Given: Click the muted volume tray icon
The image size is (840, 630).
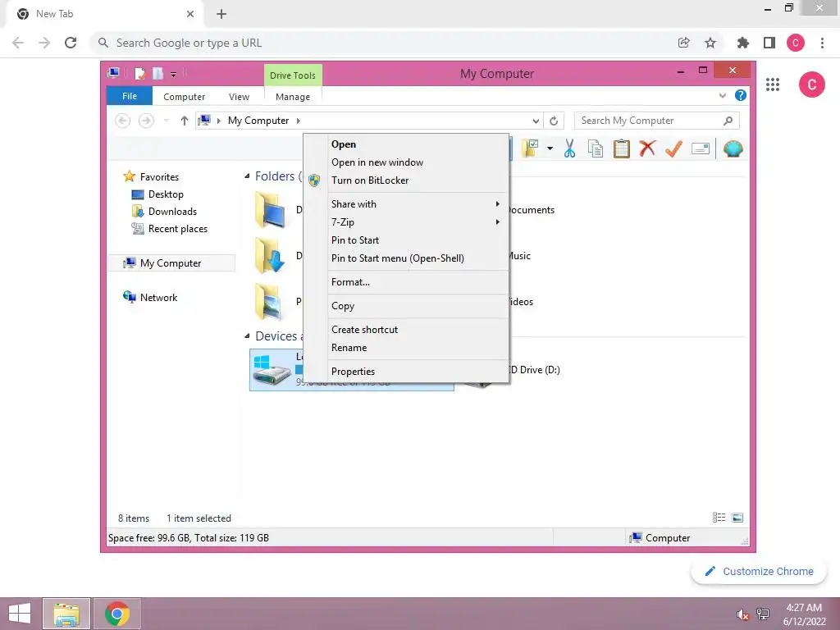Looking at the screenshot, I should [x=742, y=614].
